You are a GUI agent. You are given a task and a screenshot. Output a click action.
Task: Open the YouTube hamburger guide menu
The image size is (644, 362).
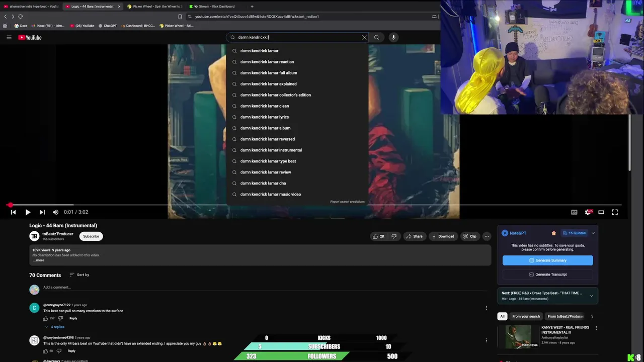(x=9, y=37)
